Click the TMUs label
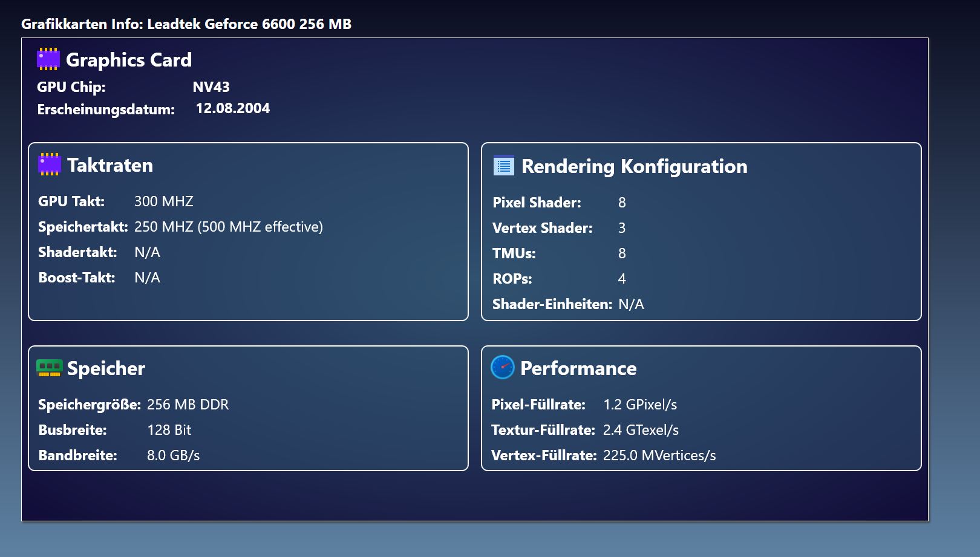This screenshot has height=557, width=980. point(514,253)
